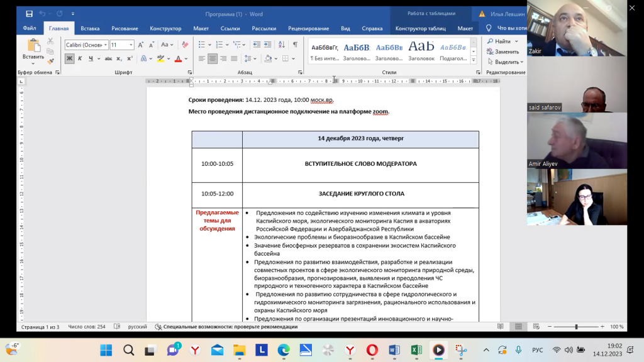The image size is (644, 362).
Task: Switch to Web Layout view in status bar
Action: (x=536, y=327)
